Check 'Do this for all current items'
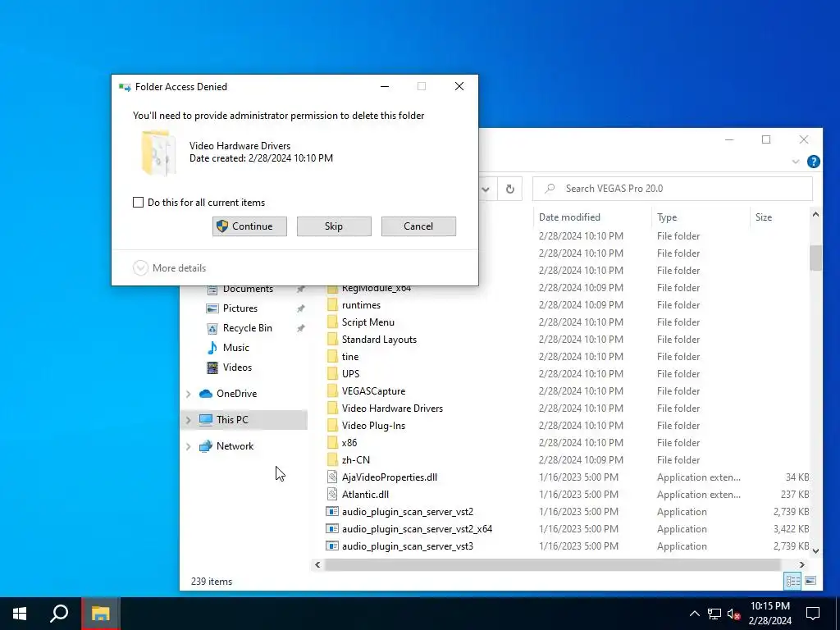Image resolution: width=840 pixels, height=630 pixels. [x=138, y=203]
